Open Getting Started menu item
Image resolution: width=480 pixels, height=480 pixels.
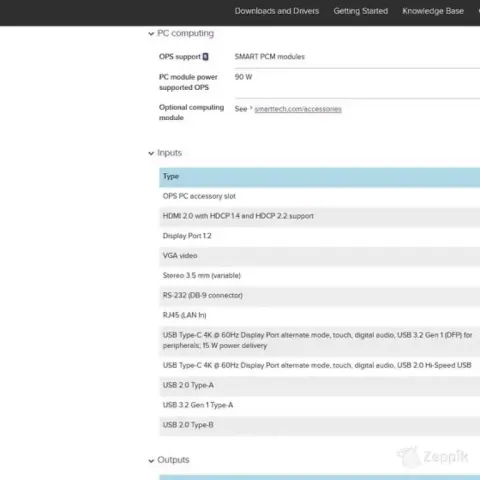(361, 11)
